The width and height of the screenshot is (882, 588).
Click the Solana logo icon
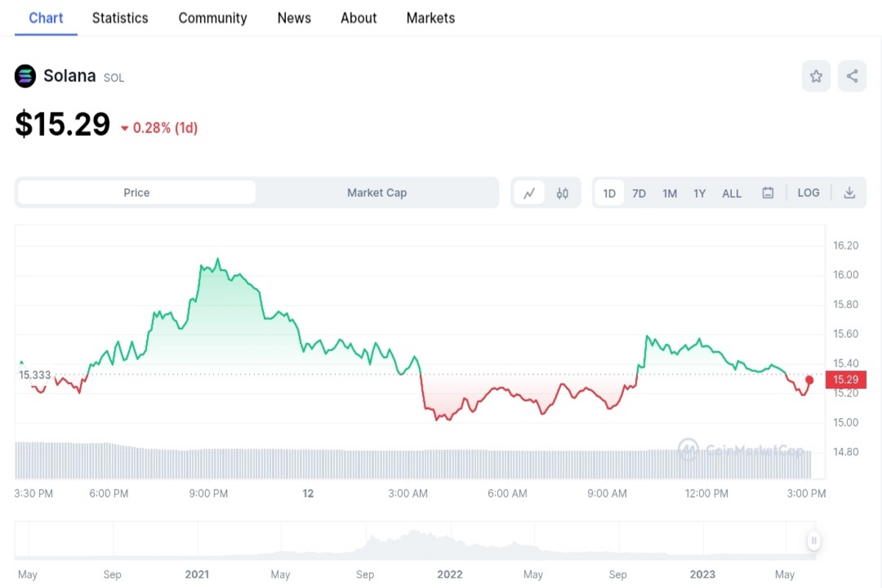point(25,76)
